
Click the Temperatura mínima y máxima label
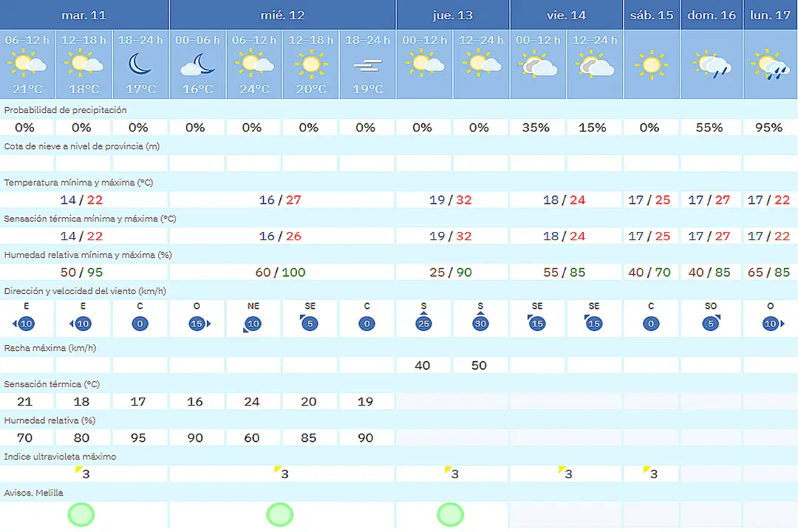78,183
